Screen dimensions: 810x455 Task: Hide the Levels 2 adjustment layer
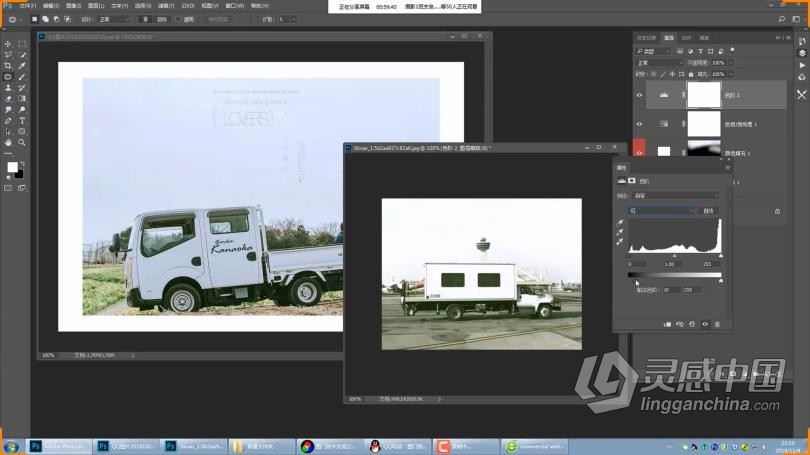pyautogui.click(x=639, y=95)
